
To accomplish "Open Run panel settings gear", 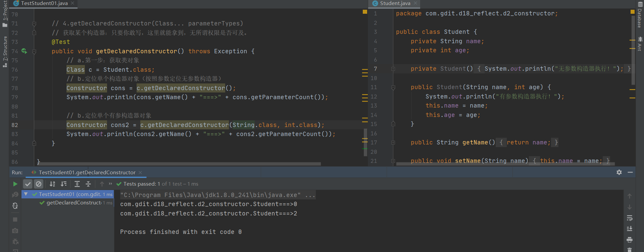I will 619,172.
